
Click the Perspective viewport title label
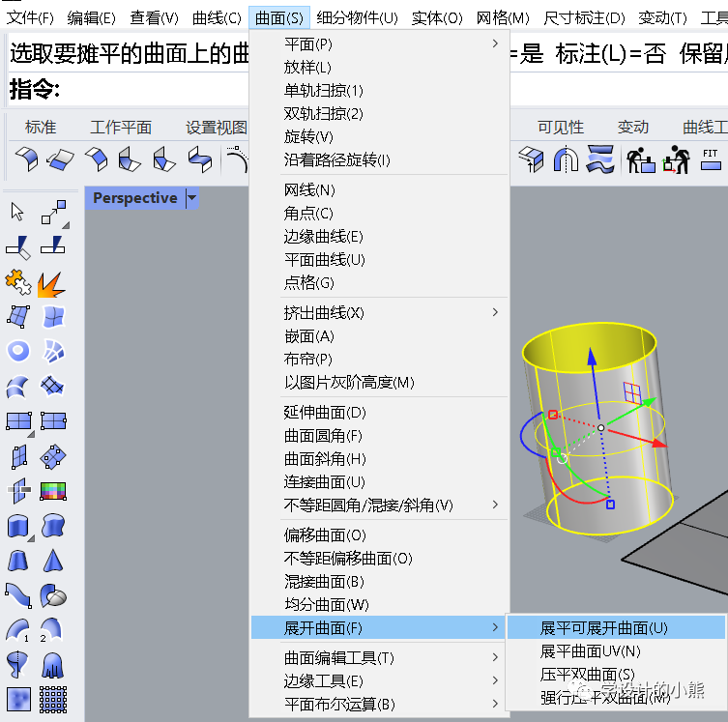coord(135,198)
